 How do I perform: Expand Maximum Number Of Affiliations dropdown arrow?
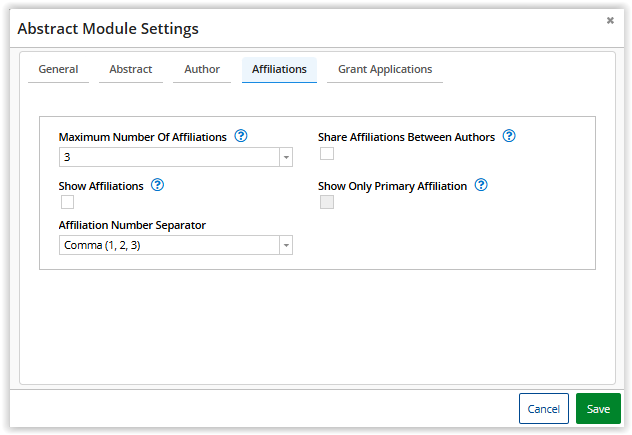(285, 158)
